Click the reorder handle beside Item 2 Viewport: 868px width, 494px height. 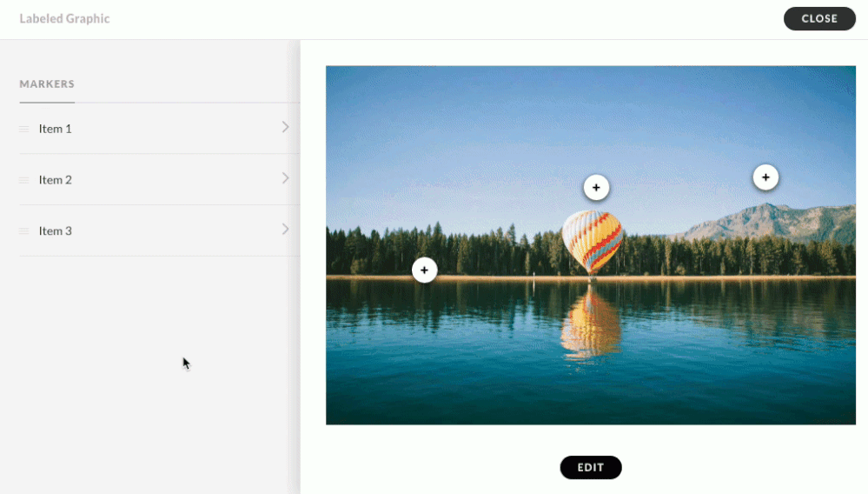(x=23, y=180)
